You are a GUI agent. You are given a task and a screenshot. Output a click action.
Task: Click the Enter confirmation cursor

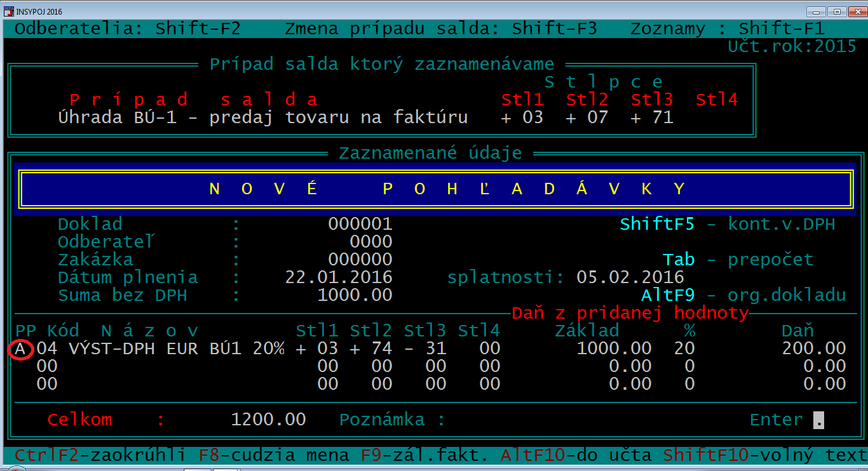819,420
